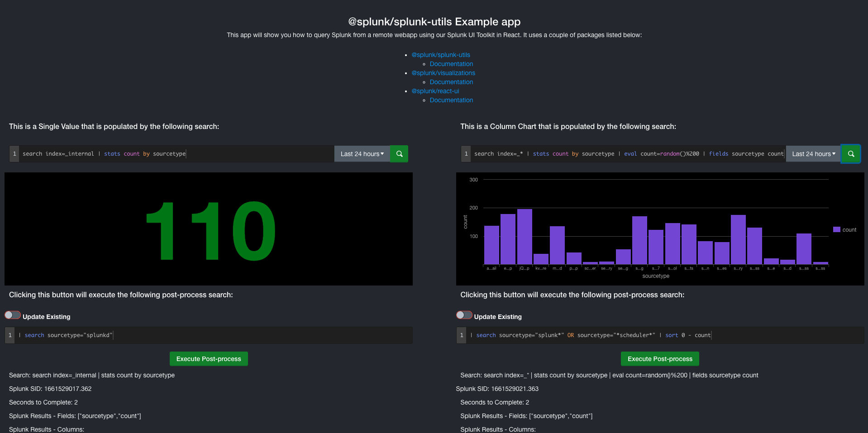This screenshot has height=433, width=868.
Task: Toggle Update Existing switch under Single Value
Action: point(13,315)
